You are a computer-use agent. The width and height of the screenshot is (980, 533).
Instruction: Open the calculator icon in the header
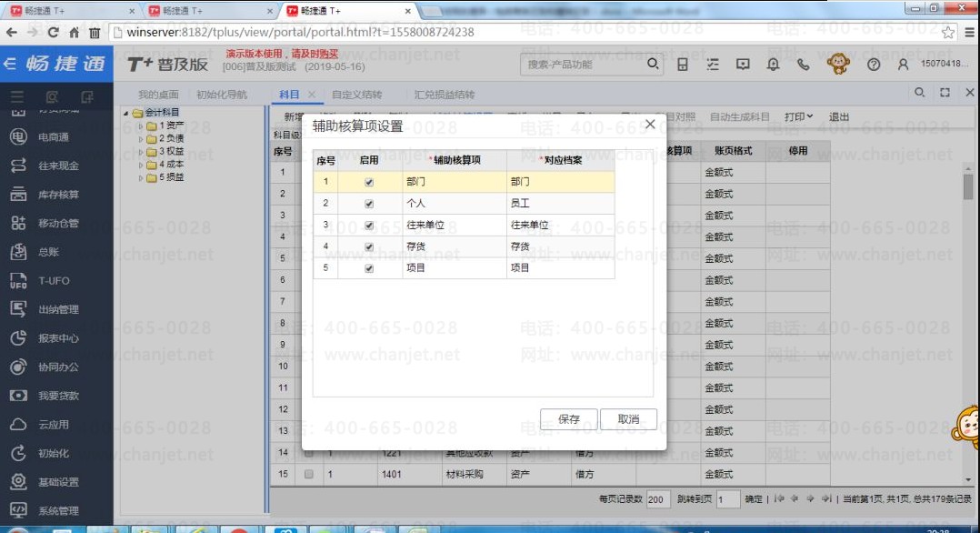coord(683,64)
